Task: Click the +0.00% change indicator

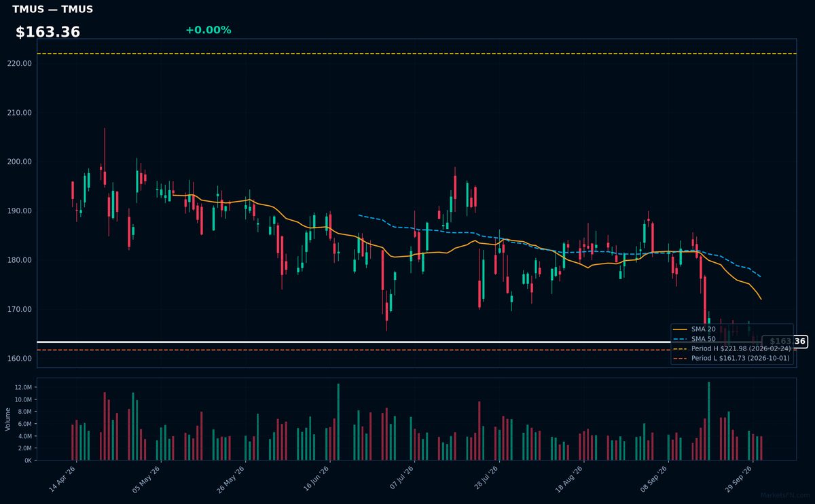Action: tap(208, 30)
